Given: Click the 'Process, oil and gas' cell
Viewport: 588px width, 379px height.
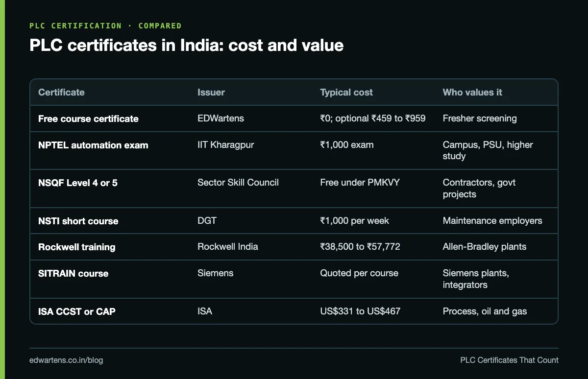Looking at the screenshot, I should (485, 311).
